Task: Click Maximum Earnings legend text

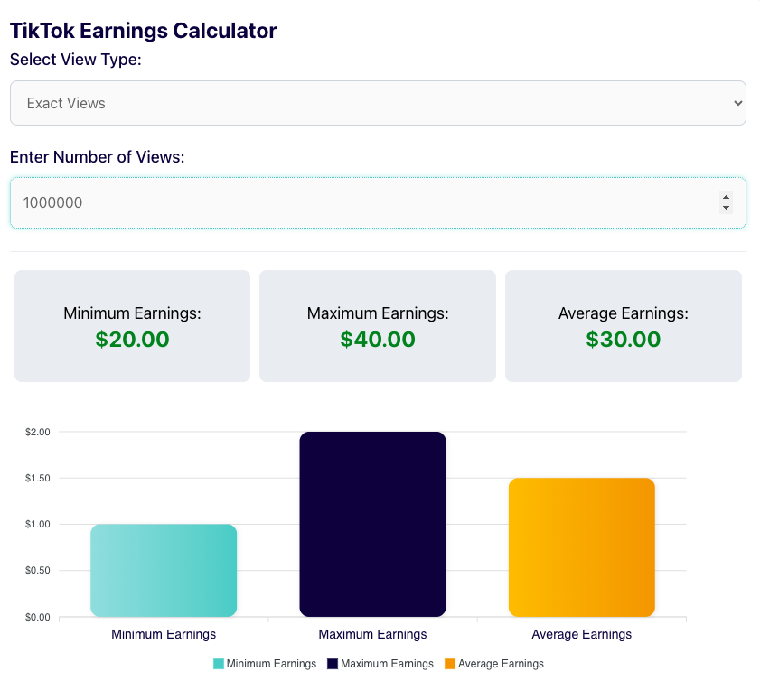Action: [388, 664]
